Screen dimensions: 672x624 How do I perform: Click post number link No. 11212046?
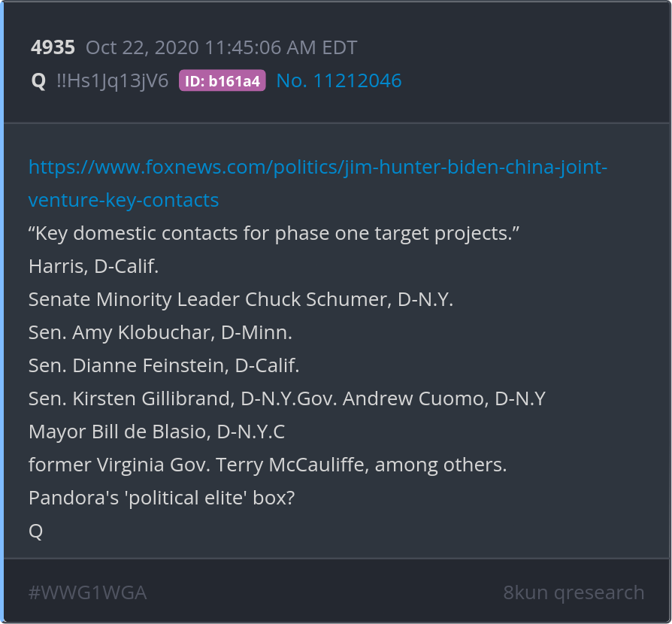click(338, 80)
